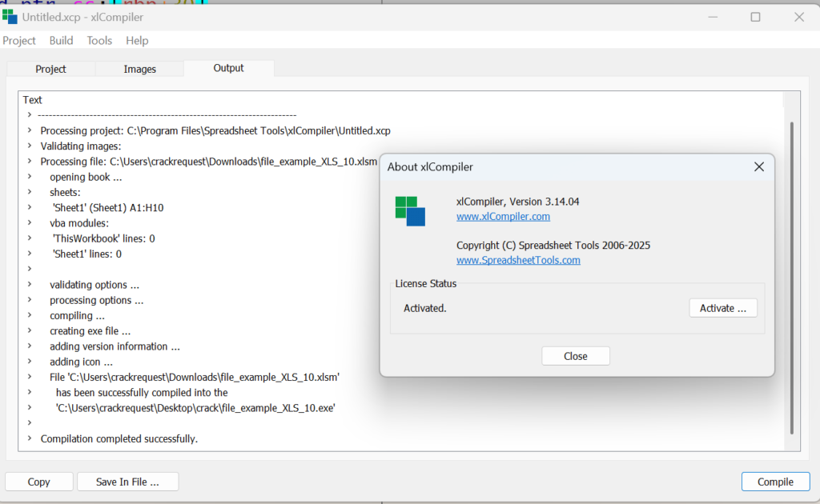The width and height of the screenshot is (820, 504).
Task: Open the Tools menu
Action: (99, 40)
